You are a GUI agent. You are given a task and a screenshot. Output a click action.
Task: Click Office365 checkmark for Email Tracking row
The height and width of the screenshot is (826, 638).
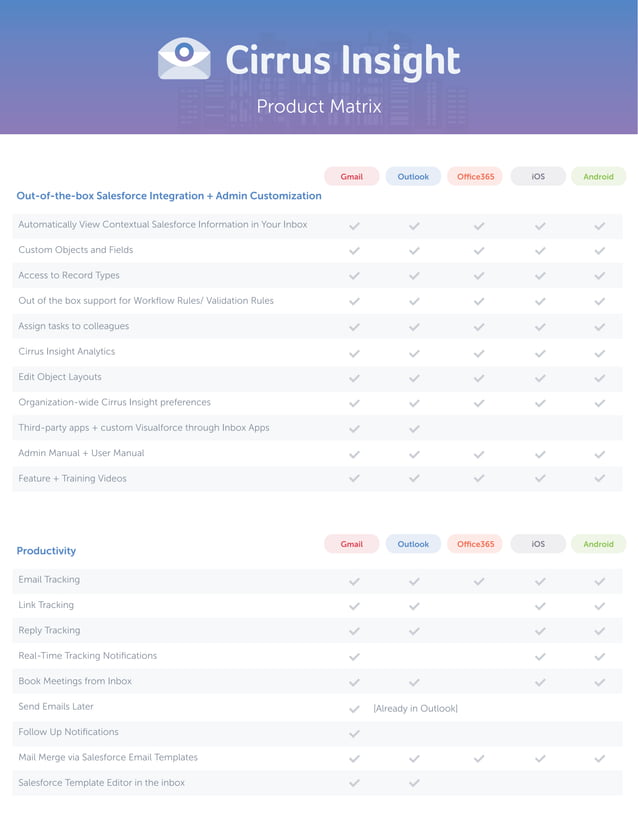coord(478,581)
